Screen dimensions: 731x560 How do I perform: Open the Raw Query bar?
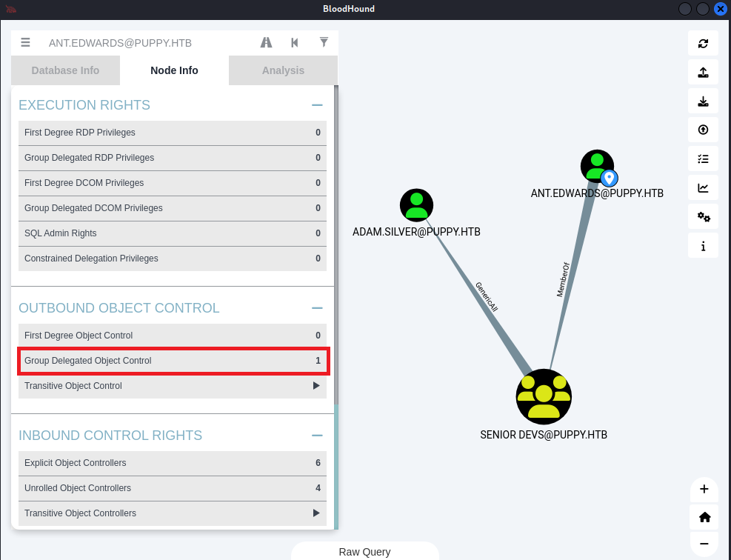(364, 552)
